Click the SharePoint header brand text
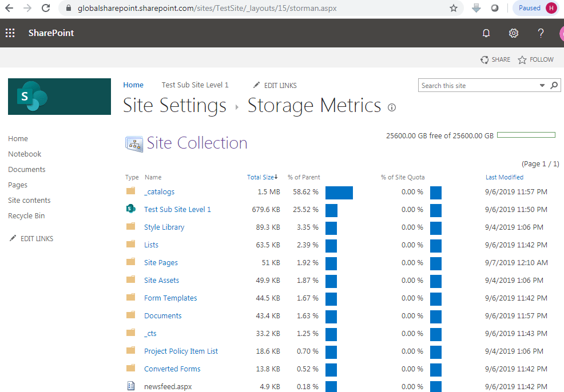 [x=51, y=33]
